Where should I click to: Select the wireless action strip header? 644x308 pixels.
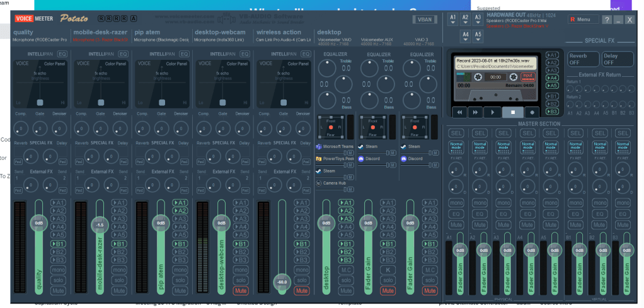pos(279,32)
